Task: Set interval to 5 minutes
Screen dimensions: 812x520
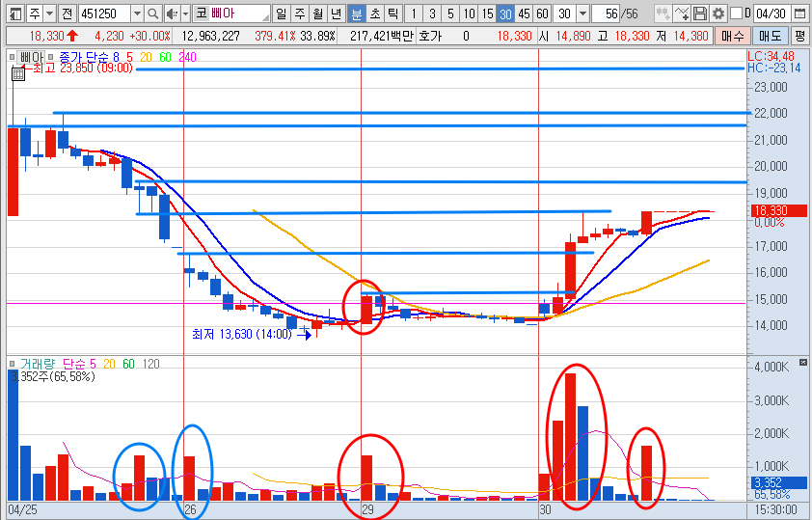Action: (x=450, y=14)
